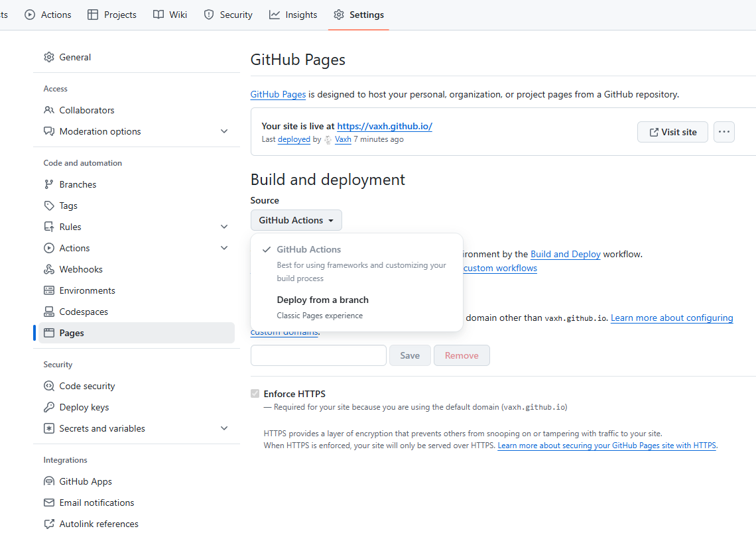The height and width of the screenshot is (539, 756).
Task: Open the Vaxh user profile link
Action: pos(344,139)
